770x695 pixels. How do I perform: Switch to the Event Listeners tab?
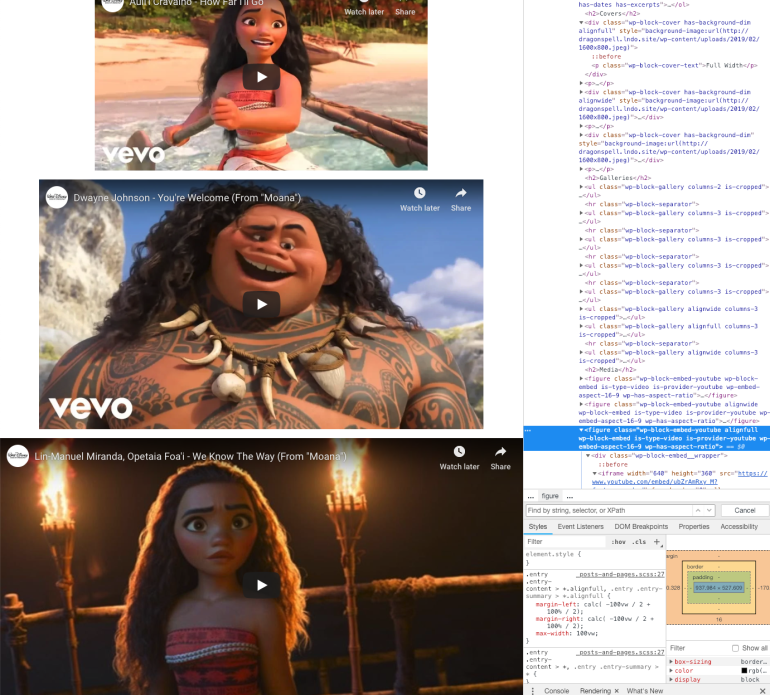click(580, 526)
